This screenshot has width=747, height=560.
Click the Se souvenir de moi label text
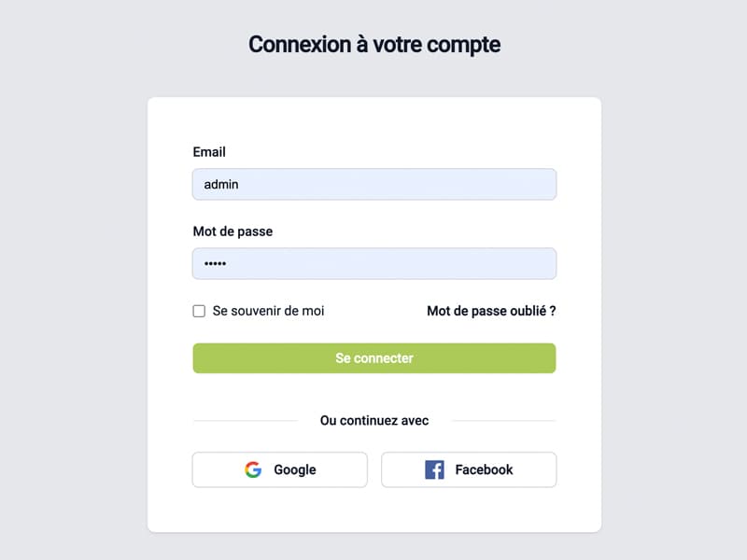pyautogui.click(x=268, y=310)
